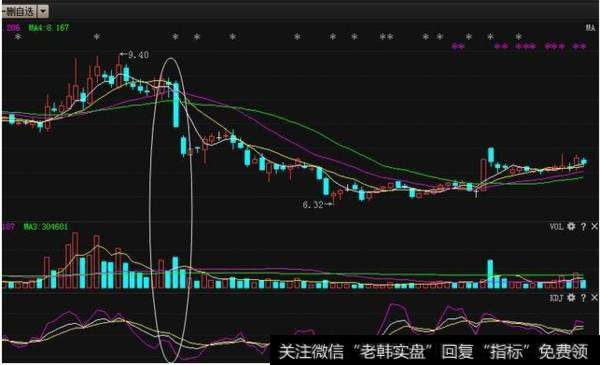Click the MA4:8.167 moving average label

click(49, 28)
